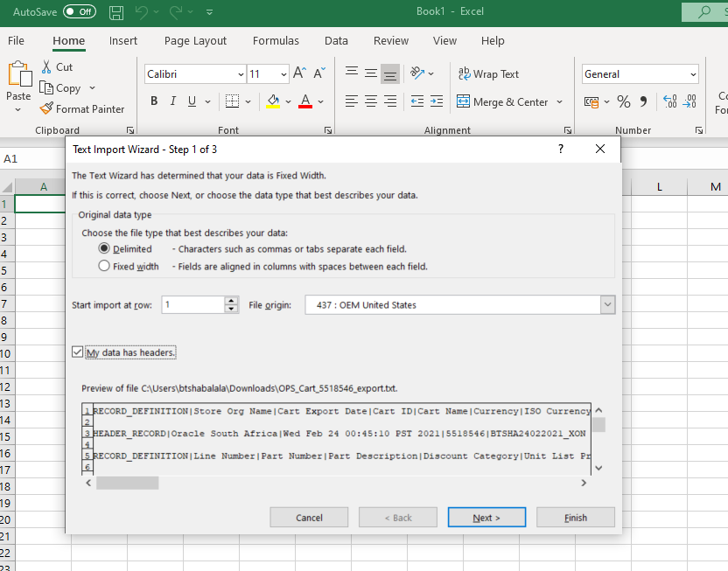Switch to the Formulas tab
Image resolution: width=728 pixels, height=571 pixels.
276,41
